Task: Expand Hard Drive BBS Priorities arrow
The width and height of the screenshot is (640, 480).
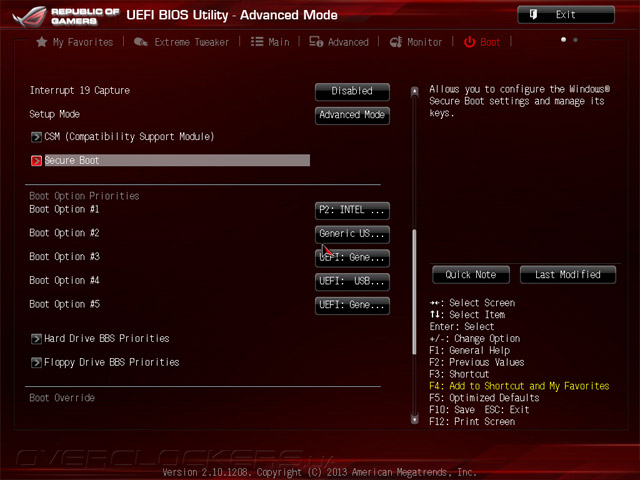Action: pos(36,339)
